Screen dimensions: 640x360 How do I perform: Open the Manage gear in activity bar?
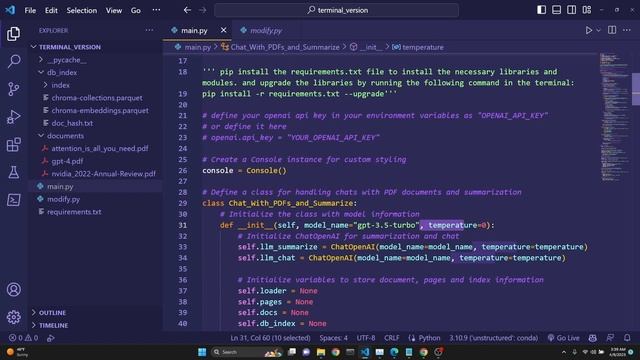(x=13, y=317)
